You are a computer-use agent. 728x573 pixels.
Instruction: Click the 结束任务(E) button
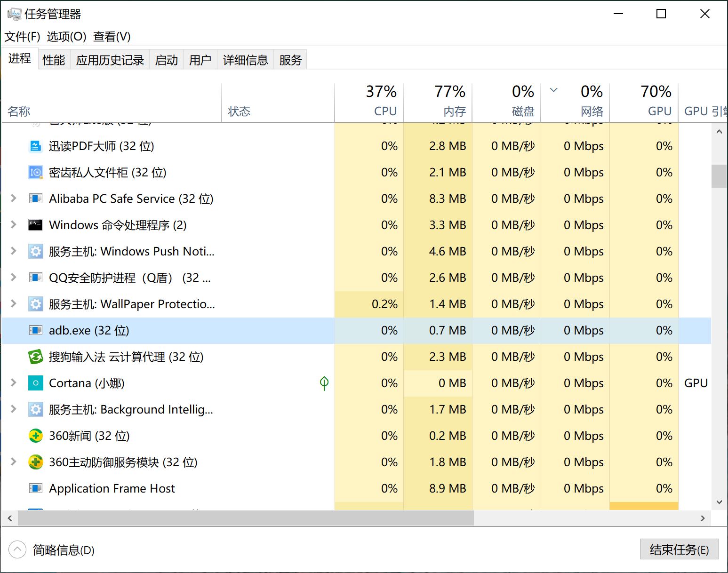click(679, 549)
